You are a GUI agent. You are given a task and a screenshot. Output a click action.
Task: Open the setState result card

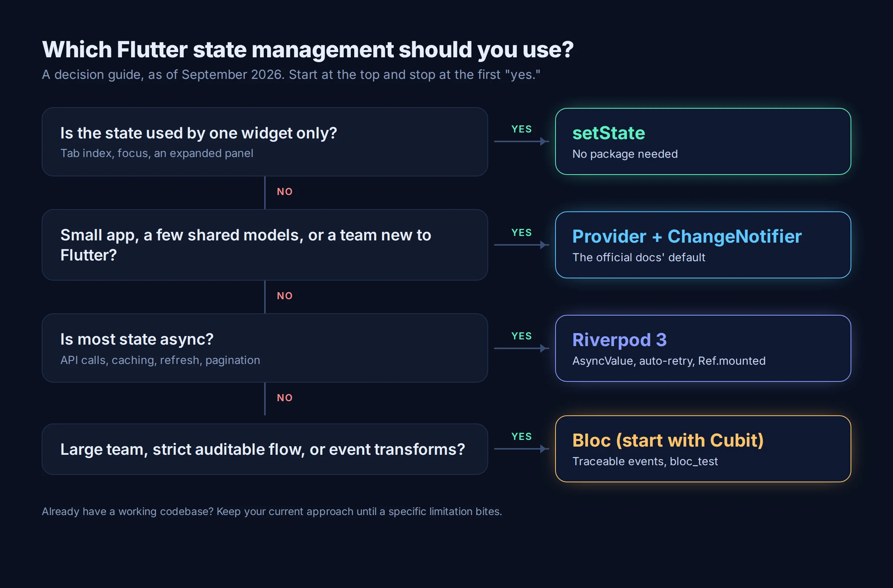pyautogui.click(x=703, y=141)
